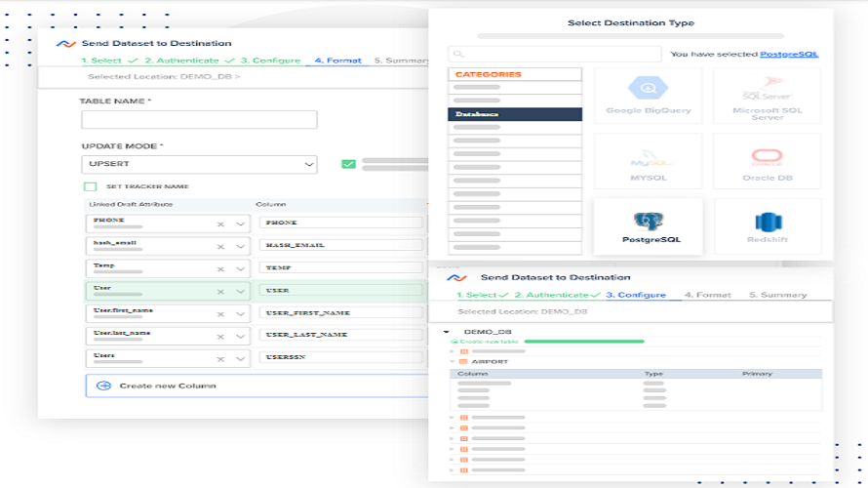The height and width of the screenshot is (488, 868).
Task: Edit the USERSSN column field
Action: 341,357
